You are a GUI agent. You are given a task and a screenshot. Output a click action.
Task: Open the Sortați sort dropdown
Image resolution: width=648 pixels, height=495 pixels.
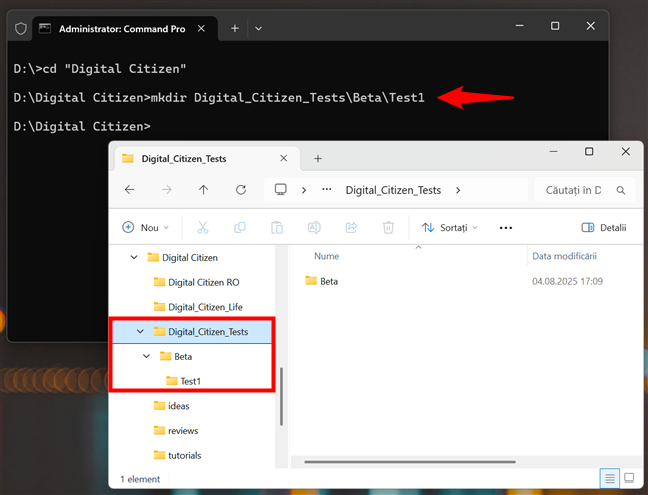tap(449, 228)
